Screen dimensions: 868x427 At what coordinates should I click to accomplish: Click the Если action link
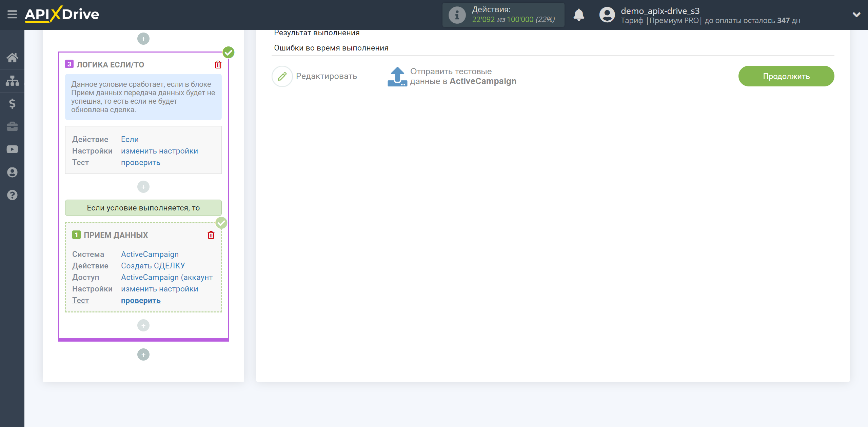(x=130, y=139)
